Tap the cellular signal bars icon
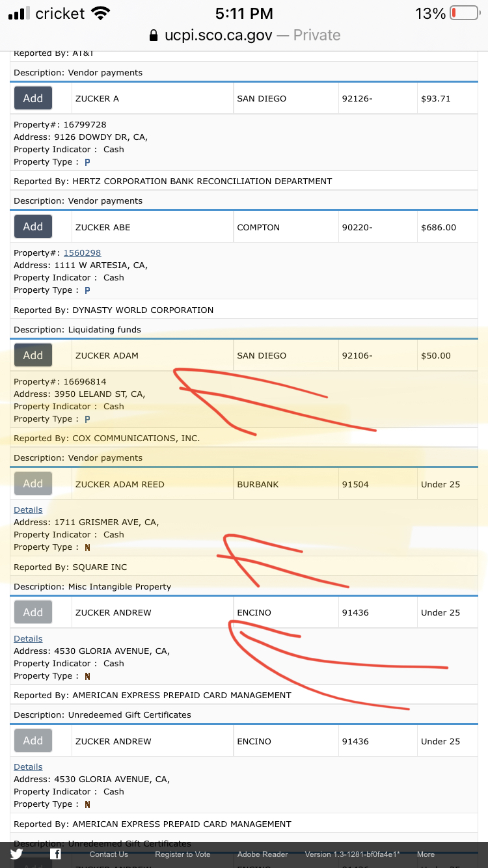 coord(20,13)
